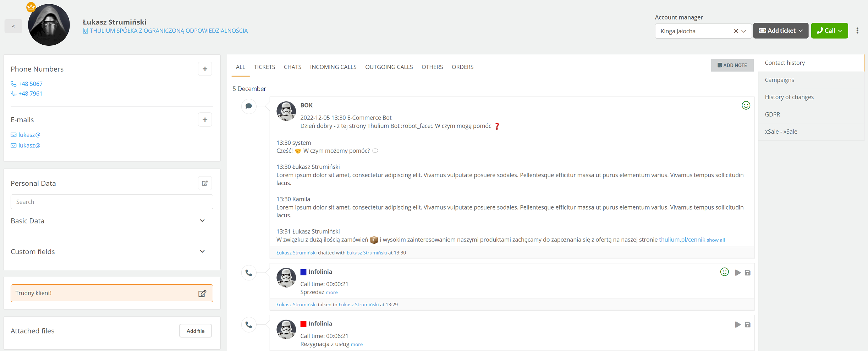Click 'show all' to expand the chat
The width and height of the screenshot is (868, 351).
[715, 240]
